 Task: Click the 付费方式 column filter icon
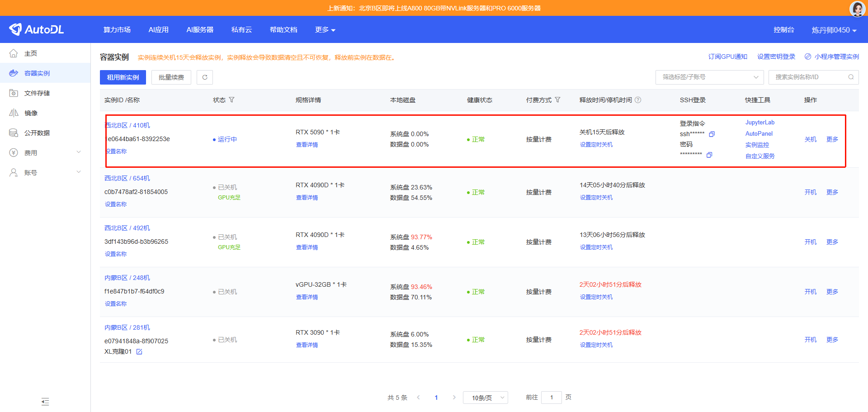[x=557, y=100]
